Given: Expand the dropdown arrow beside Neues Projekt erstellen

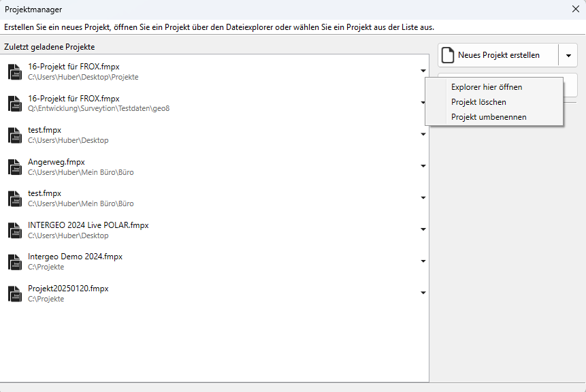Looking at the screenshot, I should pos(568,55).
